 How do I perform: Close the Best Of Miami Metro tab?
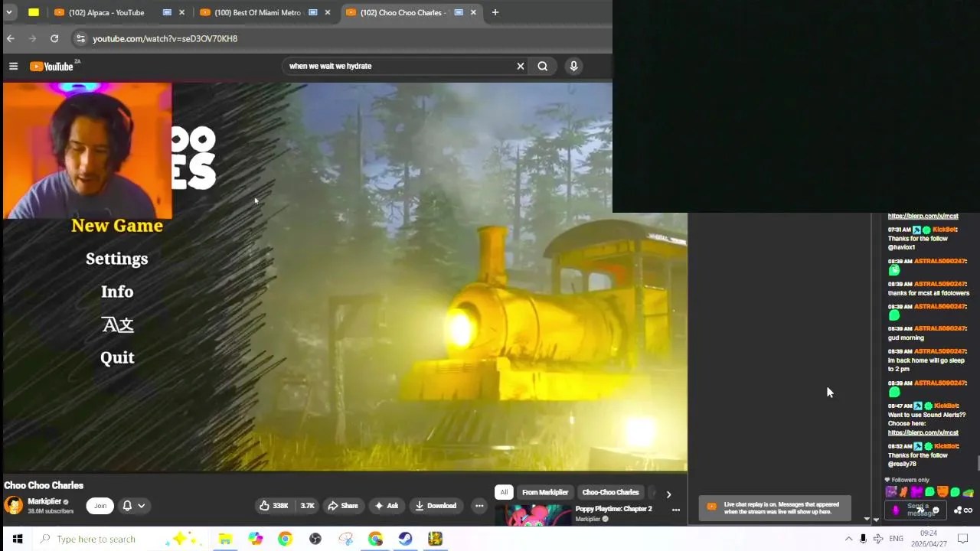point(327,12)
